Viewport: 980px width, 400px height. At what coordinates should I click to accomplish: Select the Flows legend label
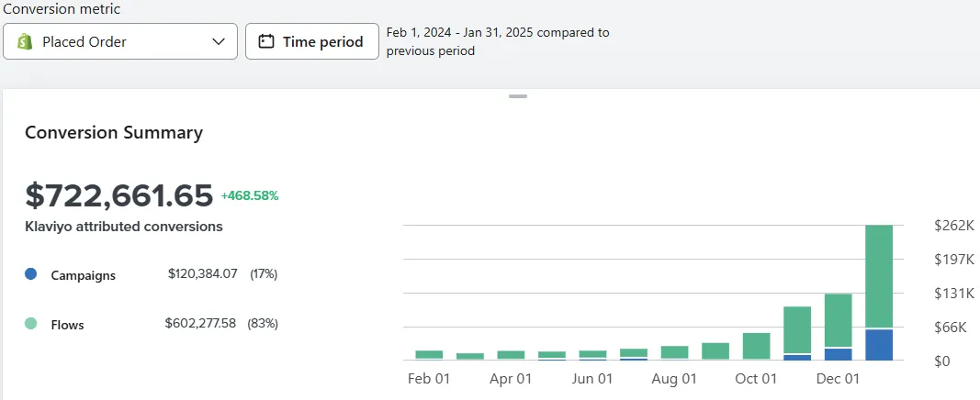point(67,325)
